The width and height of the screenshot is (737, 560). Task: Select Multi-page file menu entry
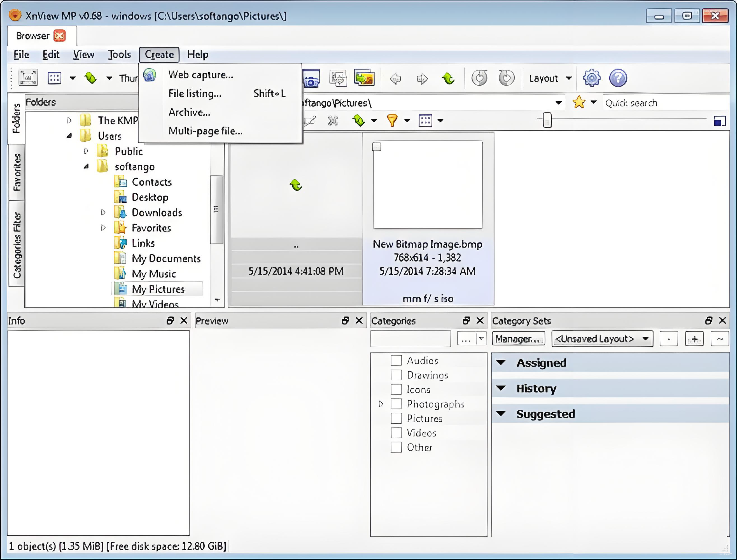tap(205, 131)
